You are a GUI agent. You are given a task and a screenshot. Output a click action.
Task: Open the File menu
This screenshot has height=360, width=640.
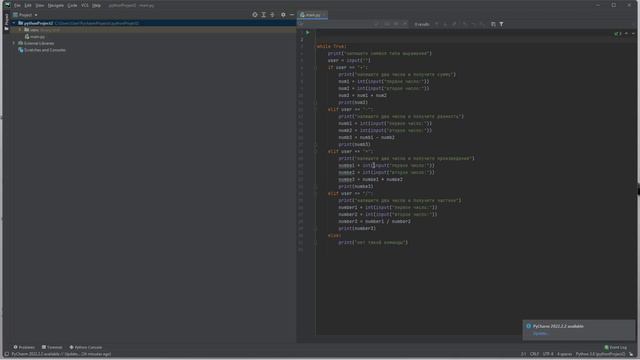pyautogui.click(x=17, y=5)
